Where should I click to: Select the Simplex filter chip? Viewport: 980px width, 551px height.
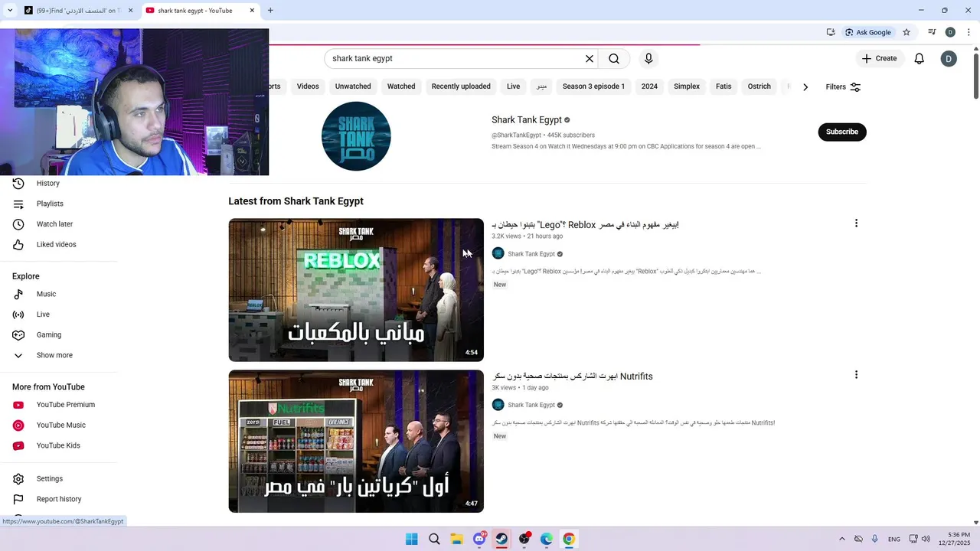coord(687,86)
